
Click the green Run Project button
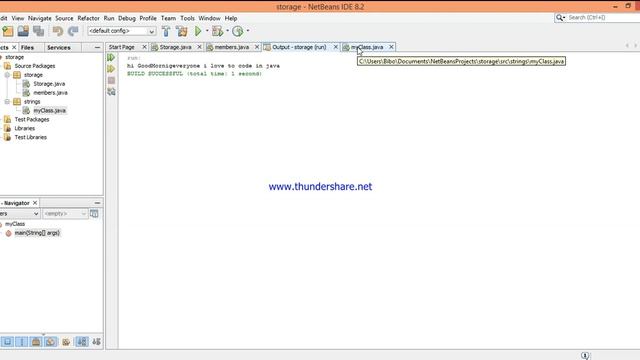click(198, 31)
